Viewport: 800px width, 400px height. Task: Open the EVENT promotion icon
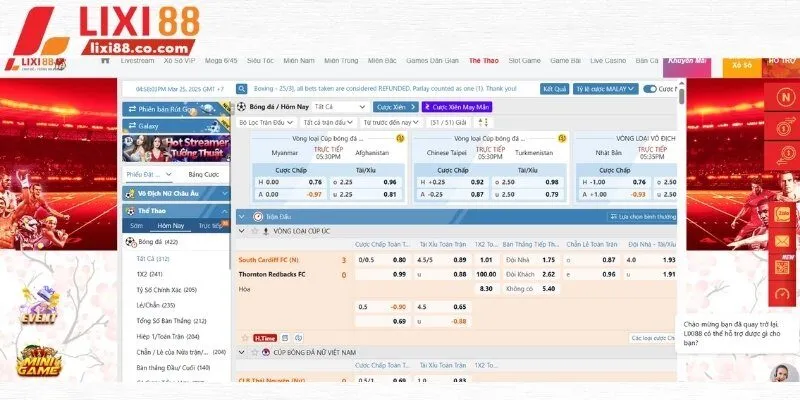pyautogui.click(x=35, y=305)
